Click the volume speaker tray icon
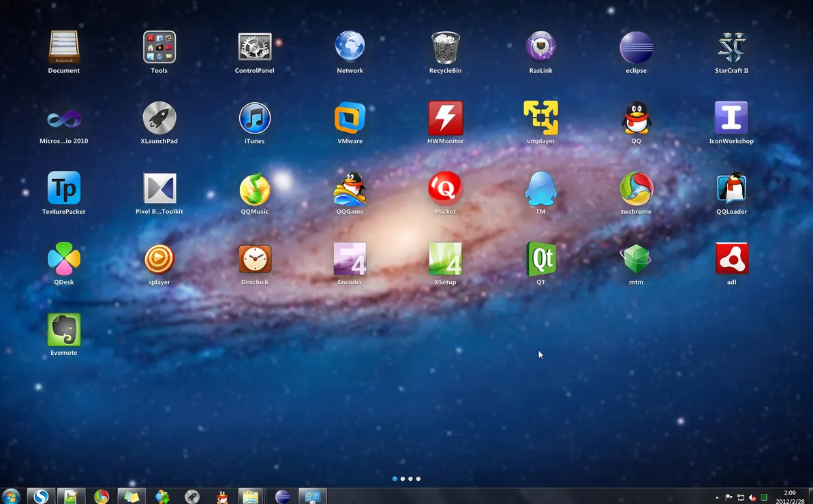This screenshot has width=813, height=504. pyautogui.click(x=752, y=497)
